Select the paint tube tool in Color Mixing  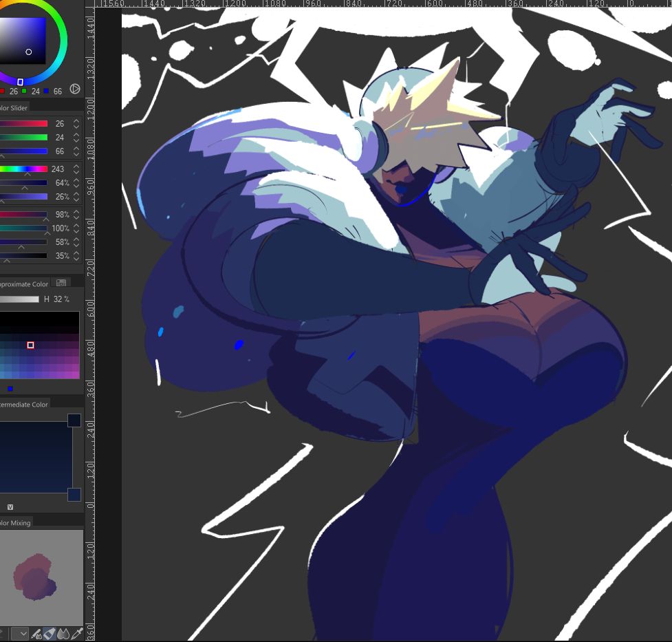pyautogui.click(x=50, y=634)
